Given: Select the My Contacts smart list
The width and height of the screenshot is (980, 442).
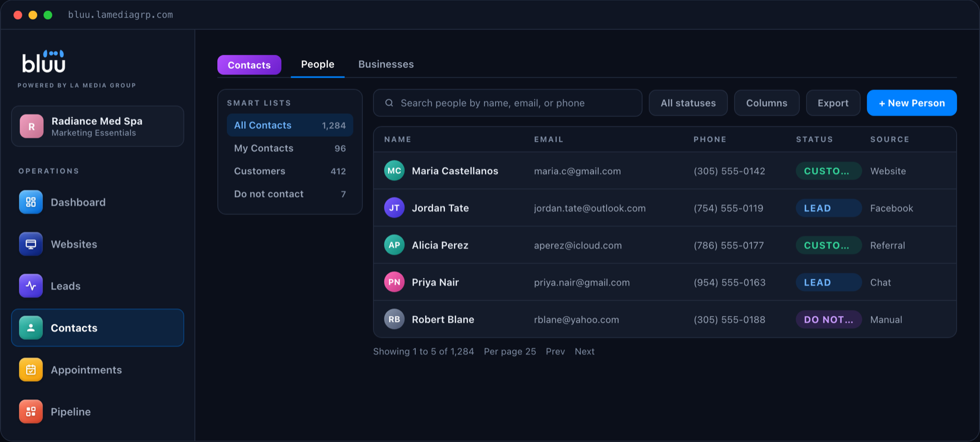Looking at the screenshot, I should (x=290, y=148).
